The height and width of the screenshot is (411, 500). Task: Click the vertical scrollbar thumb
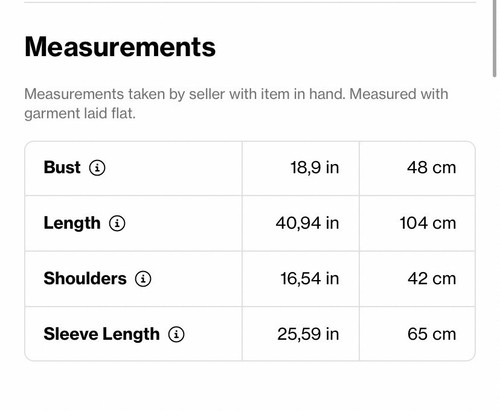[x=495, y=38]
